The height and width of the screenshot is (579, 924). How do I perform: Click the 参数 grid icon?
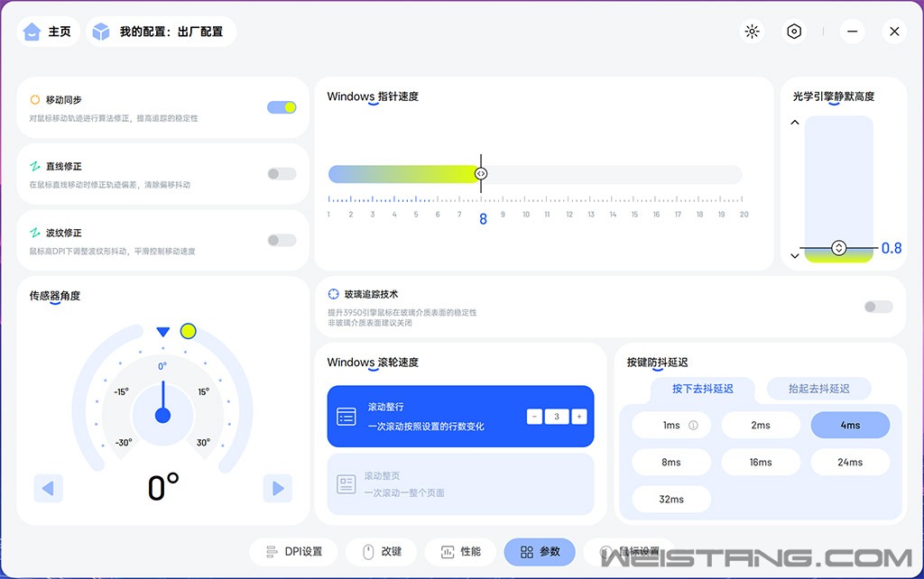[527, 551]
